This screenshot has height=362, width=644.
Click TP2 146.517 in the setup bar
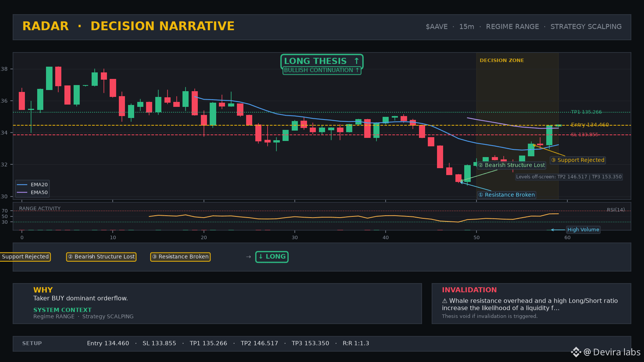pos(259,344)
